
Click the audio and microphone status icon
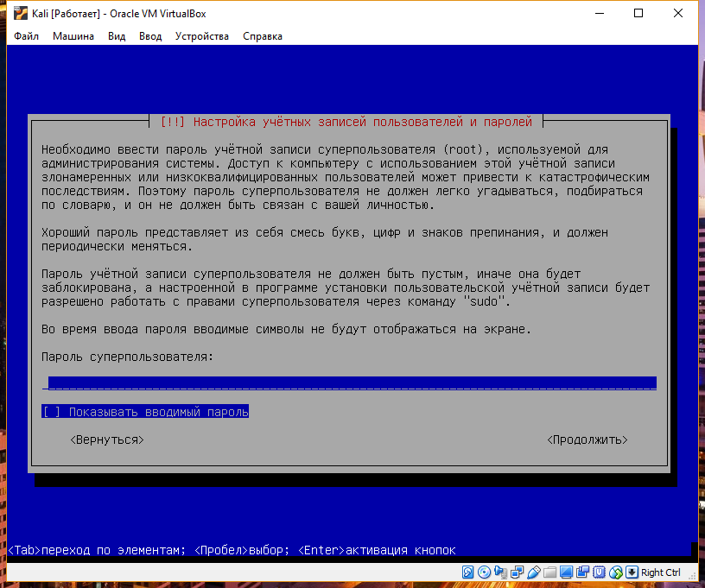coord(500,572)
